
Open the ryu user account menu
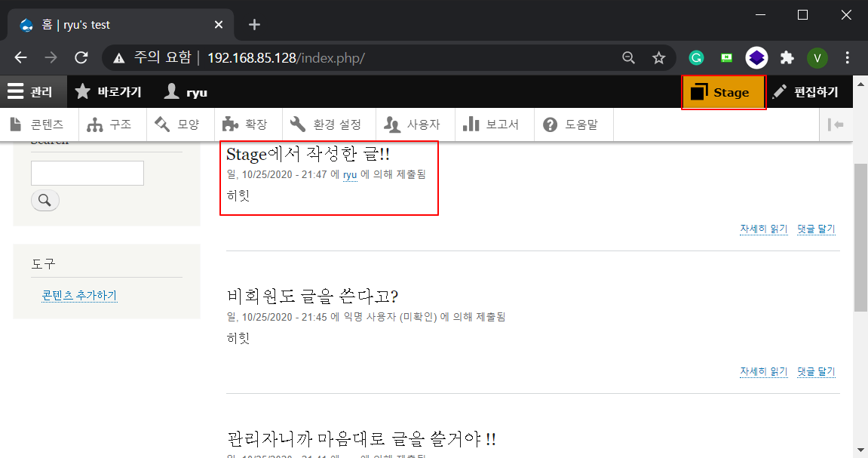186,92
